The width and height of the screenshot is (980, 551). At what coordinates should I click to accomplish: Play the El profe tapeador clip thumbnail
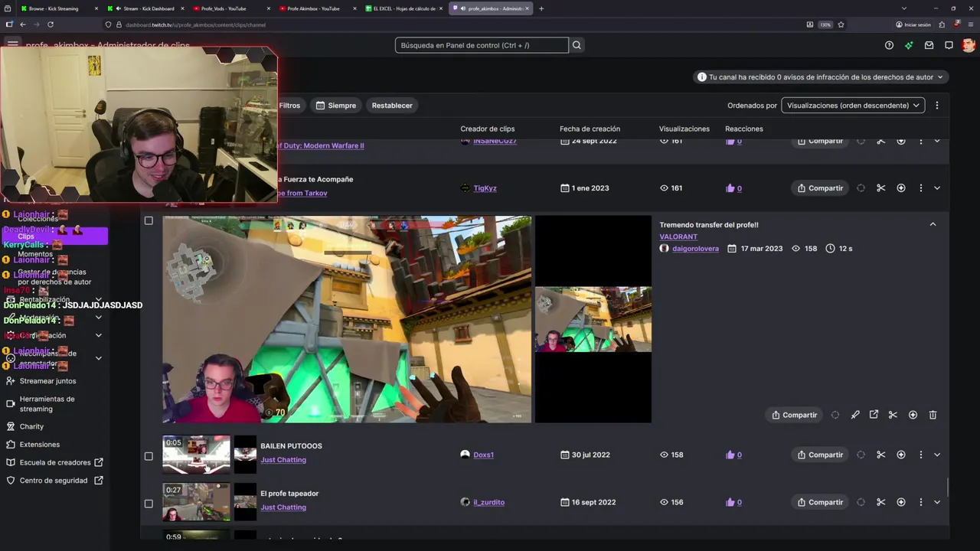click(x=196, y=502)
